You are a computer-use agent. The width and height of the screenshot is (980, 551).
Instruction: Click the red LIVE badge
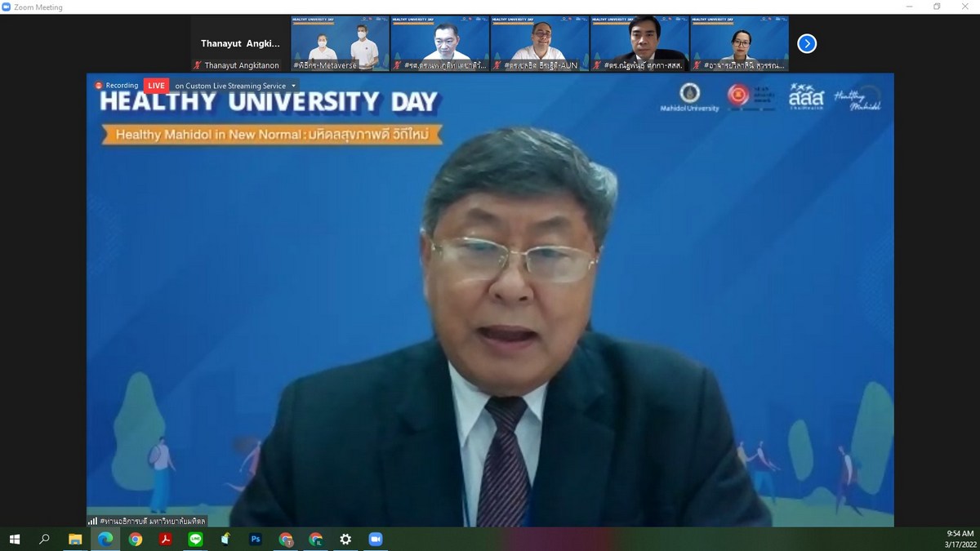click(x=156, y=86)
